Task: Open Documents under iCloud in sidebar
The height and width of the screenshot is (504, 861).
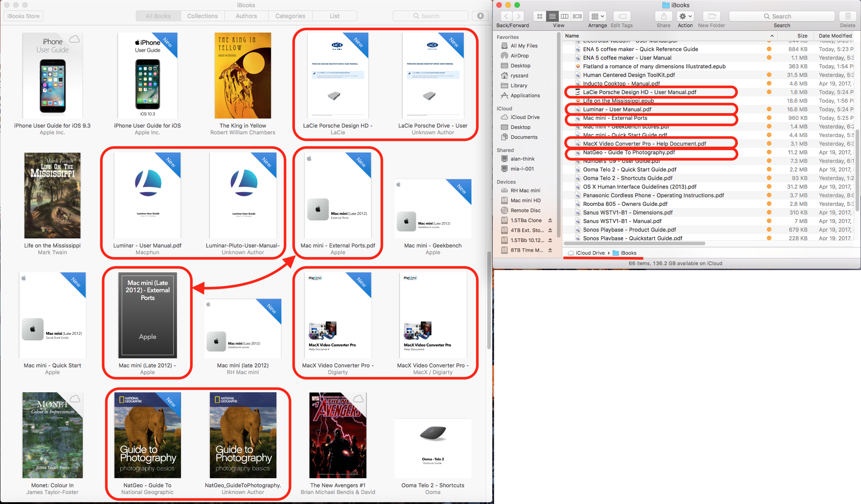Action: [x=524, y=137]
